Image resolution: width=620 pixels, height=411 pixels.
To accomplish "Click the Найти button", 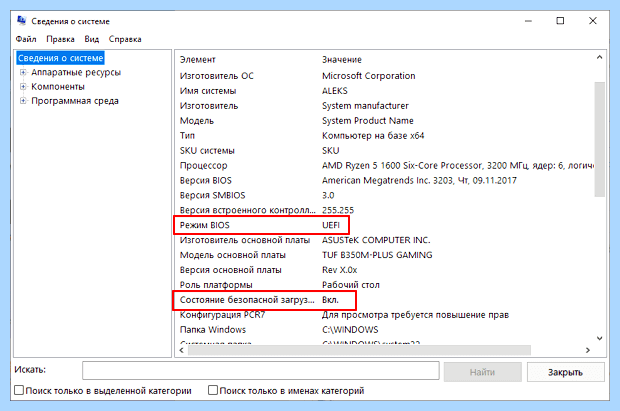I will [x=482, y=372].
